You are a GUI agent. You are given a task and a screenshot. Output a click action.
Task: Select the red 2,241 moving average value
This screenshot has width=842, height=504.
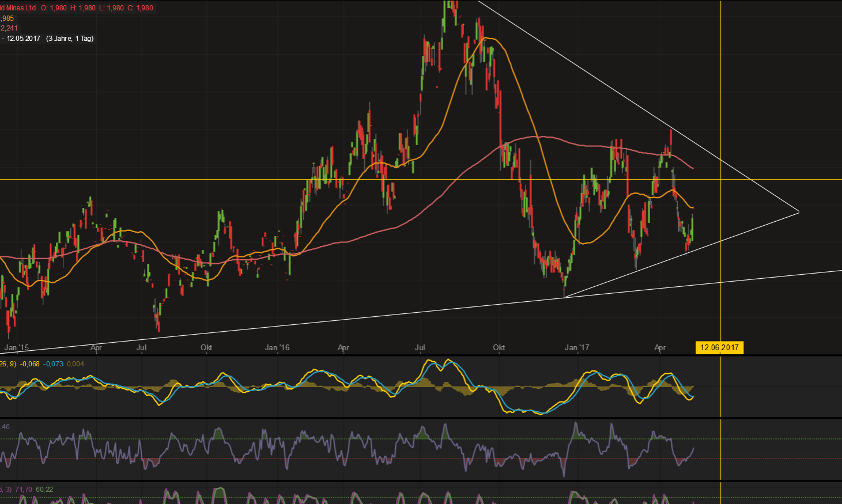click(9, 28)
